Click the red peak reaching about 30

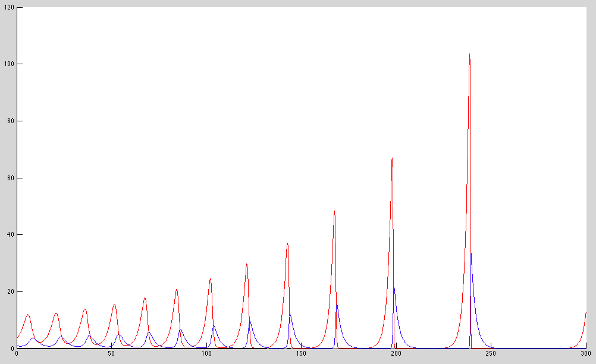(x=246, y=265)
